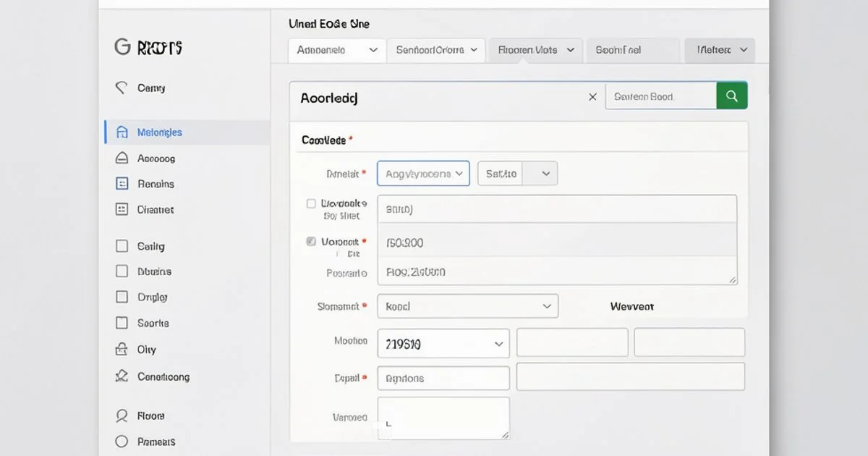
Task: Click the X to clear the Aoorledj field
Action: pos(592,96)
